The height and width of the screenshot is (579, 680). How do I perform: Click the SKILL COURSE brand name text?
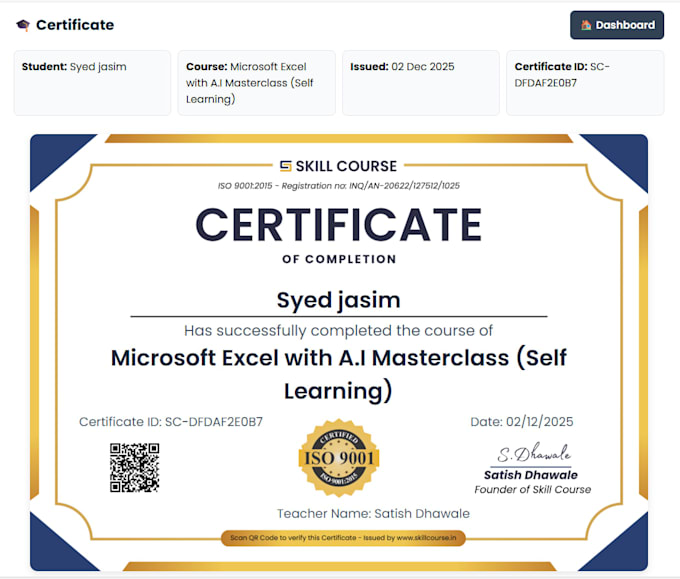click(x=346, y=166)
